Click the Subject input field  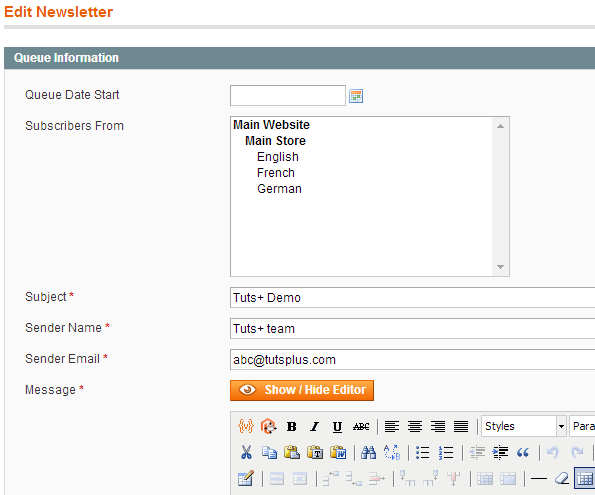point(412,298)
